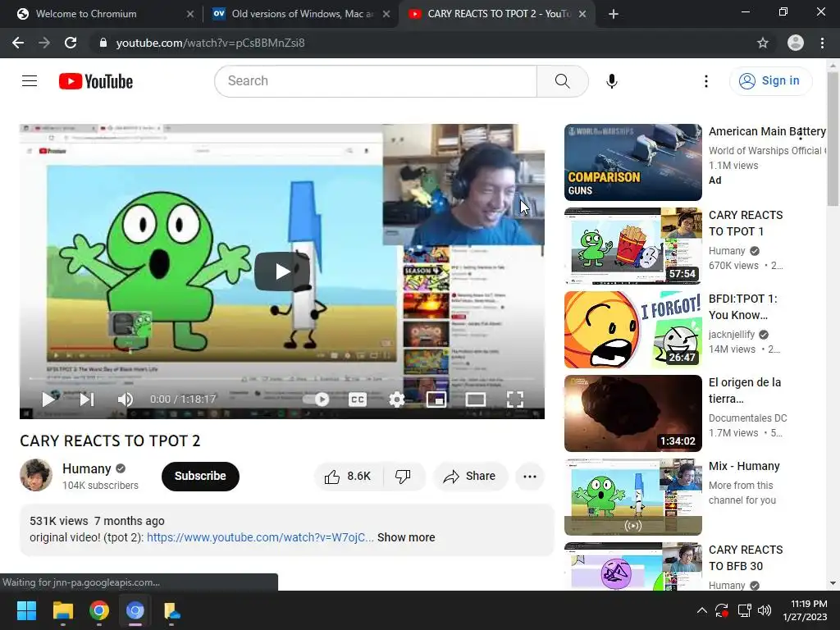This screenshot has width=840, height=630.
Task: Open the Humany channel name link
Action: pyautogui.click(x=86, y=468)
